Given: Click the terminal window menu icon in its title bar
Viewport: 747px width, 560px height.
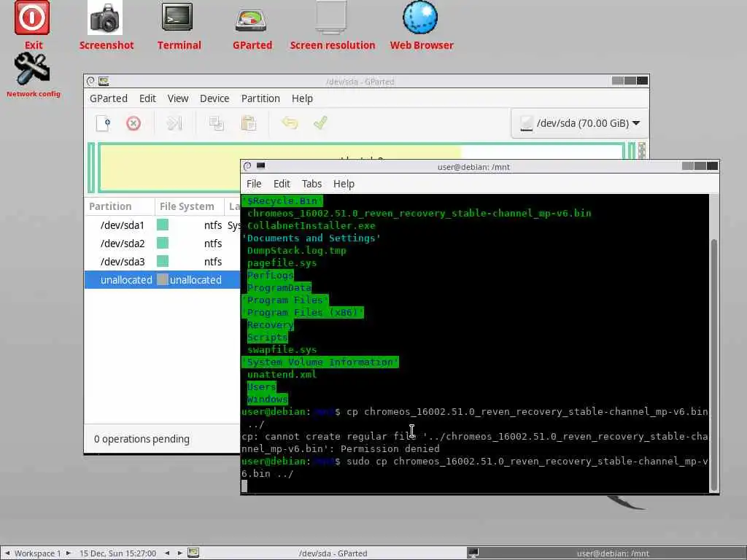Looking at the screenshot, I should (x=247, y=166).
